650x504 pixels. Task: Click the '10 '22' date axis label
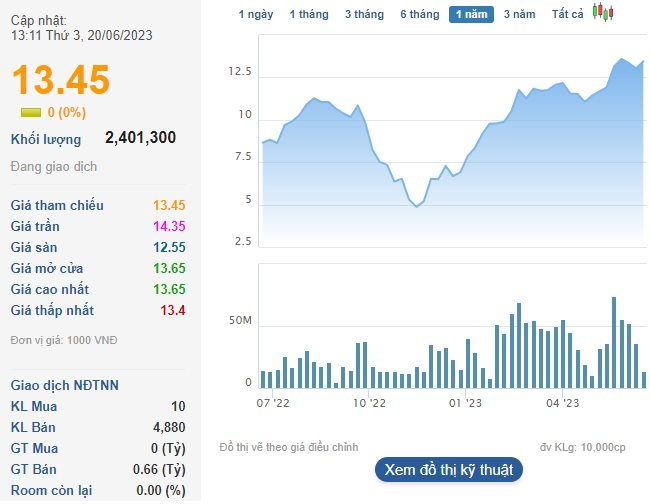coord(369,403)
